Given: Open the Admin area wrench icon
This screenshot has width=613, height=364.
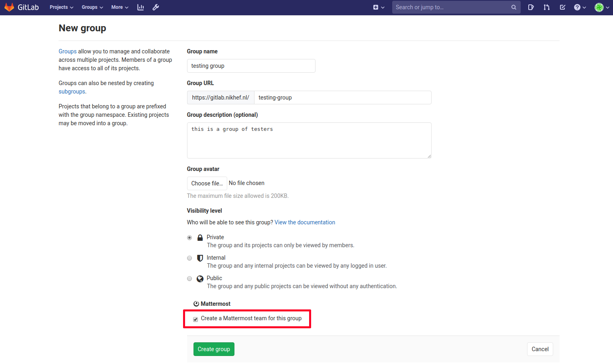Looking at the screenshot, I should tap(156, 7).
